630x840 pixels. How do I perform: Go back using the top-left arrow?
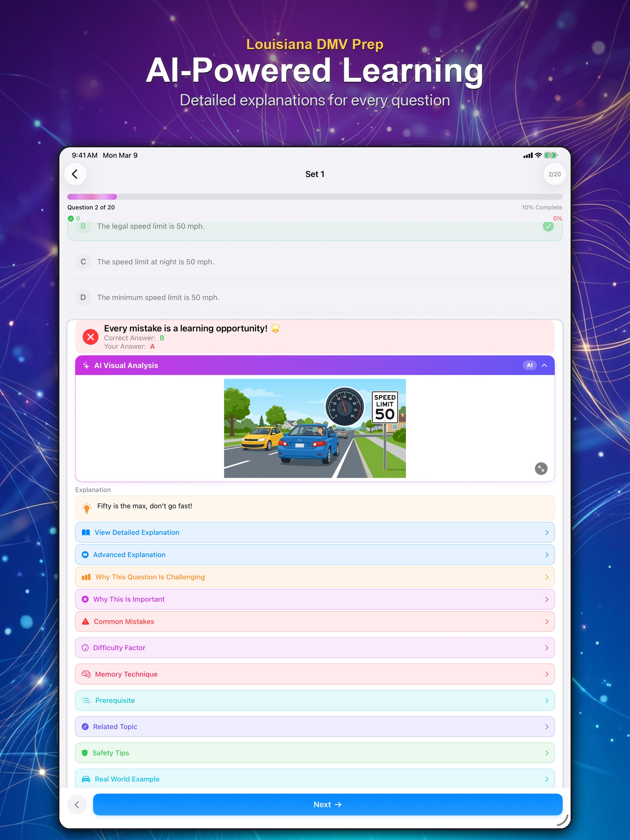click(75, 174)
